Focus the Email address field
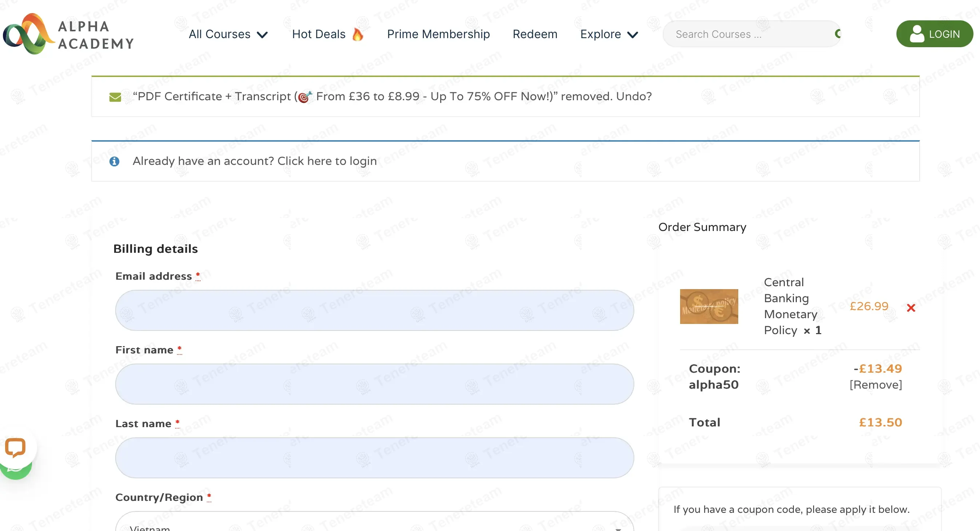980x531 pixels. point(374,310)
